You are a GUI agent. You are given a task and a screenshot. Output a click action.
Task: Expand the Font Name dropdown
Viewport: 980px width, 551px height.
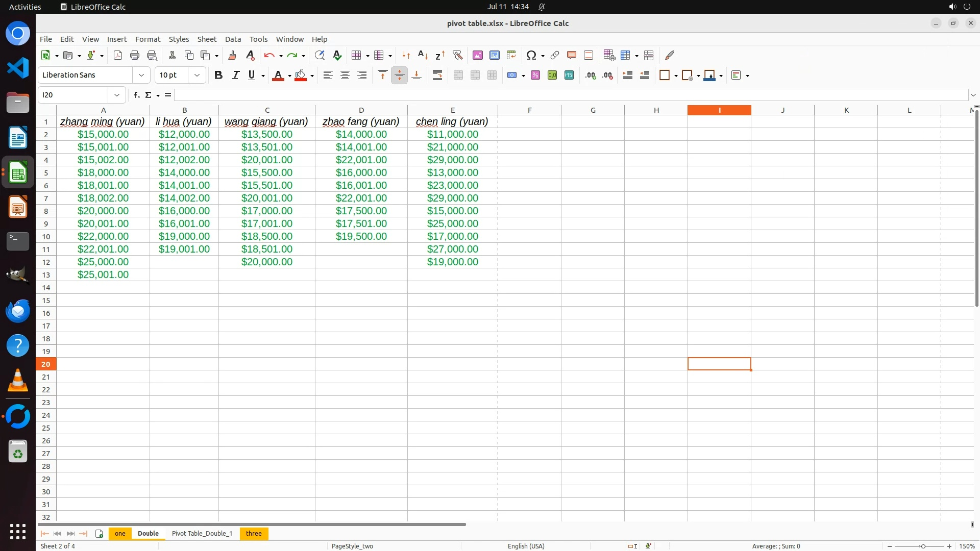[x=141, y=75]
